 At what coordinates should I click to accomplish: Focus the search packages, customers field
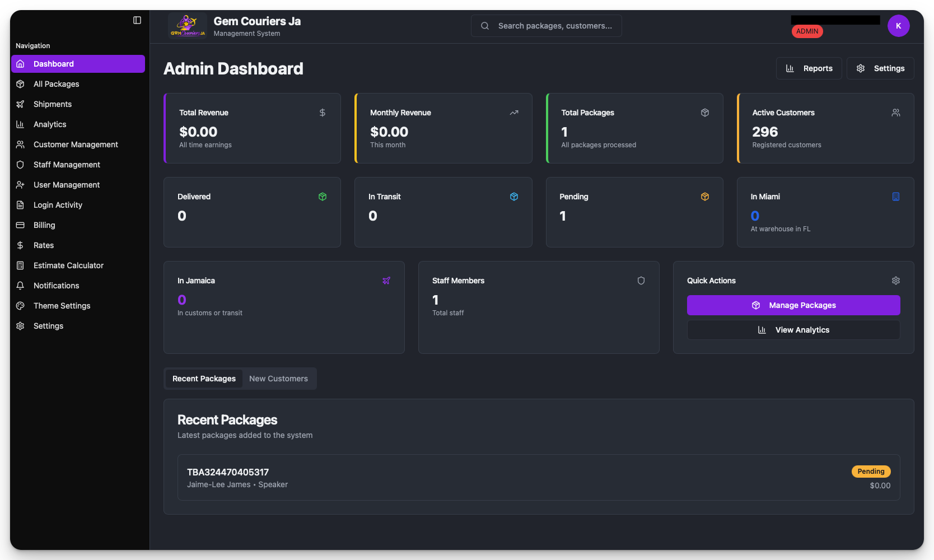pyautogui.click(x=554, y=26)
